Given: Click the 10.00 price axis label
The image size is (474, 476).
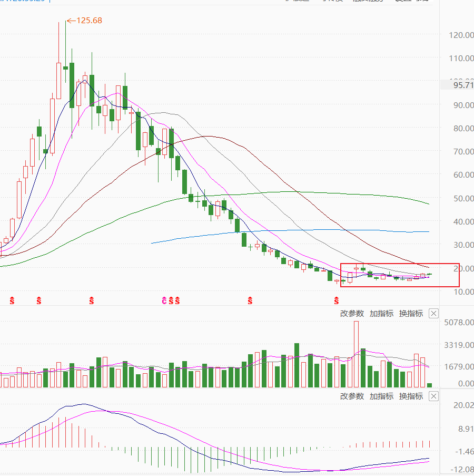Looking at the screenshot, I should pyautogui.click(x=463, y=292).
